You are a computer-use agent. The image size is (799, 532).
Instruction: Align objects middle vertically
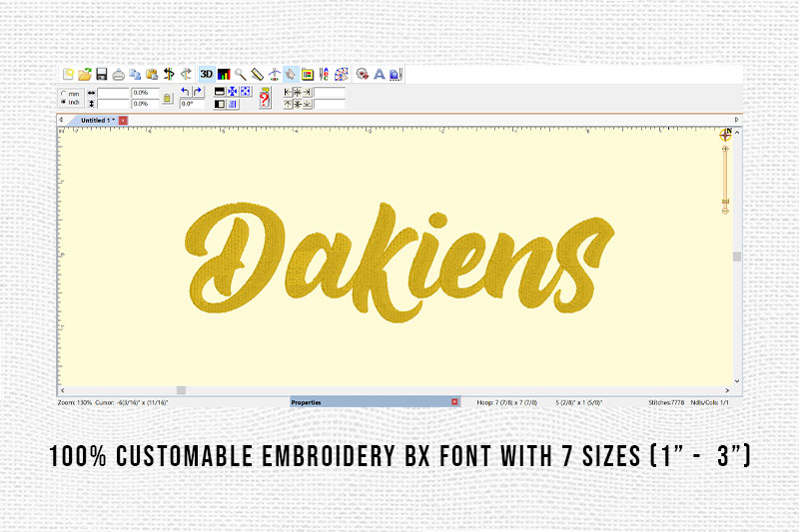coord(298,104)
